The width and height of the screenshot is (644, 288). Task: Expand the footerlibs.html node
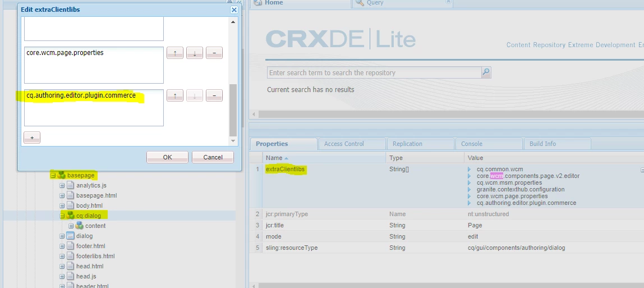pos(62,257)
